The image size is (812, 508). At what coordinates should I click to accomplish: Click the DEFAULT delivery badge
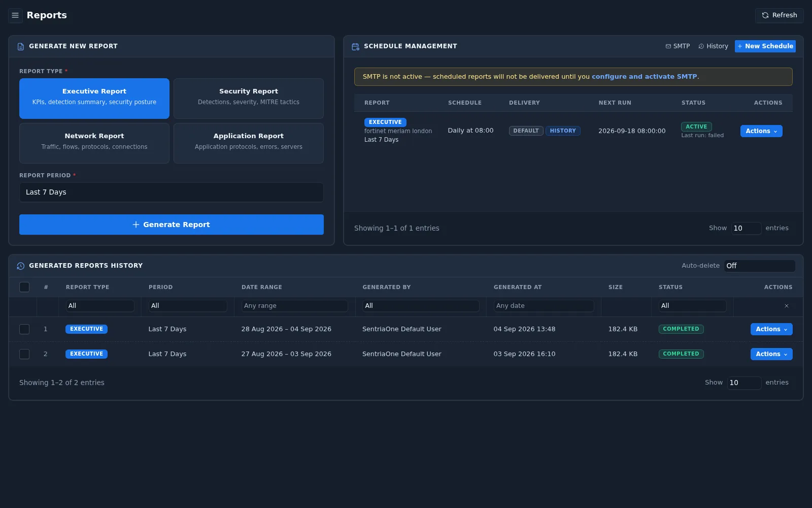point(526,131)
